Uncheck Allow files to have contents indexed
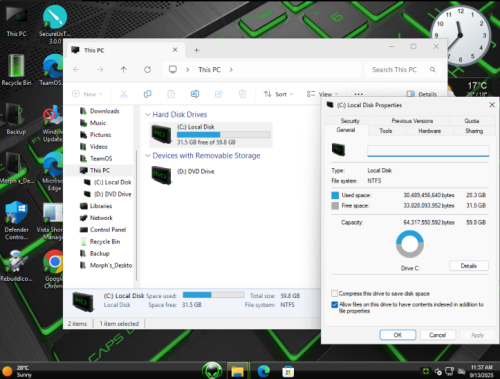The image size is (500, 379). 334,305
